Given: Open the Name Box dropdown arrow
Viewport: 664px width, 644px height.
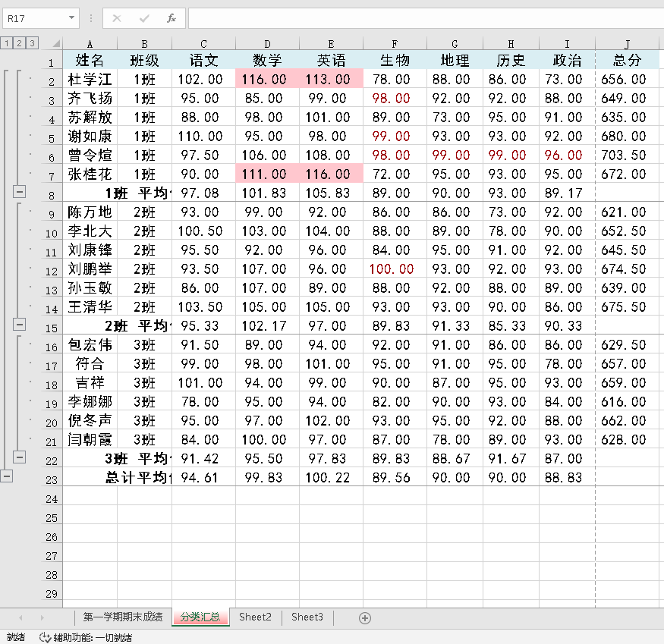Looking at the screenshot, I should point(72,17).
